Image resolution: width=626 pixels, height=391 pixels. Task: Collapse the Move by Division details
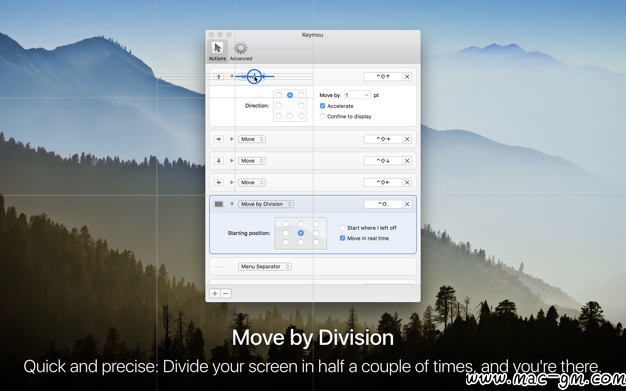[x=232, y=204]
